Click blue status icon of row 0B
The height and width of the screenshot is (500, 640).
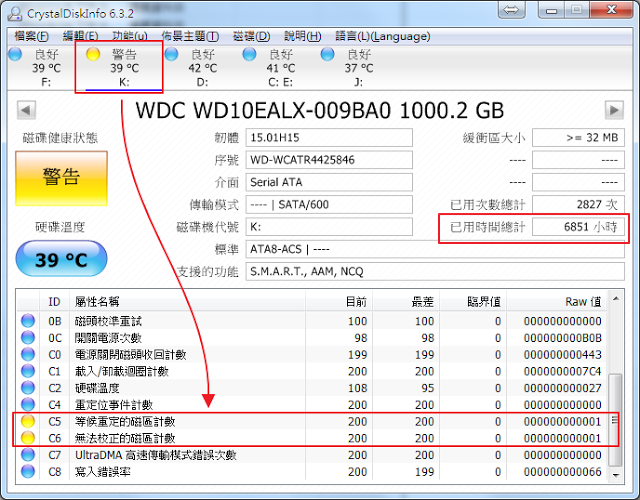[28, 321]
